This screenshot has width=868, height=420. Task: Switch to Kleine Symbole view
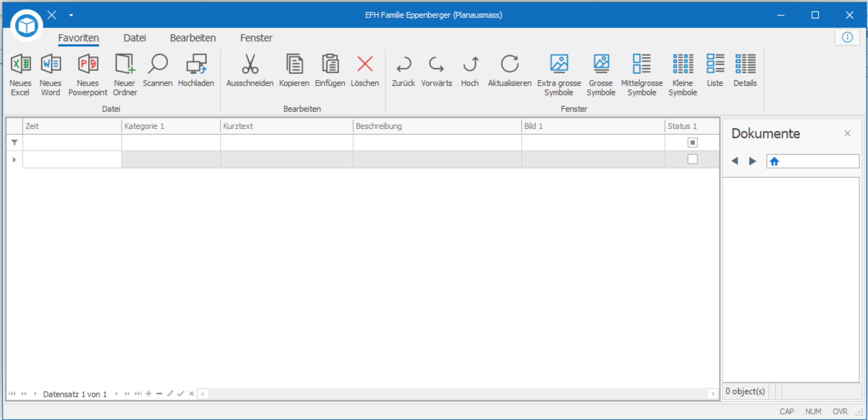point(683,75)
